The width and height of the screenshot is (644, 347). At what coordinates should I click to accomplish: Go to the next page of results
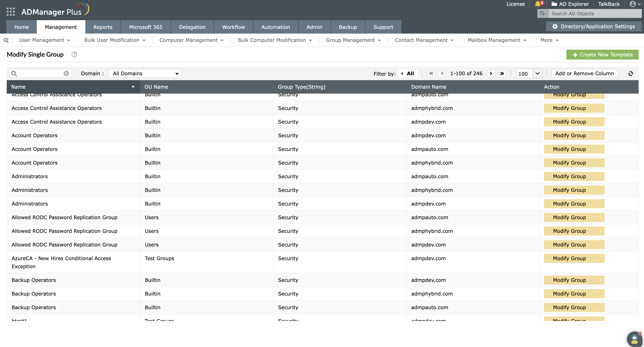point(491,73)
